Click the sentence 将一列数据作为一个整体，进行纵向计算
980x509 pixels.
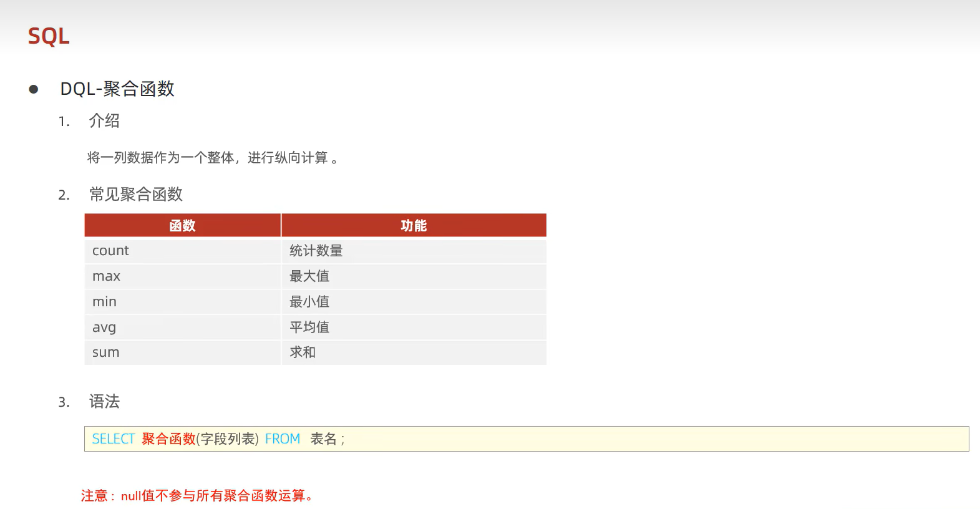213,158
